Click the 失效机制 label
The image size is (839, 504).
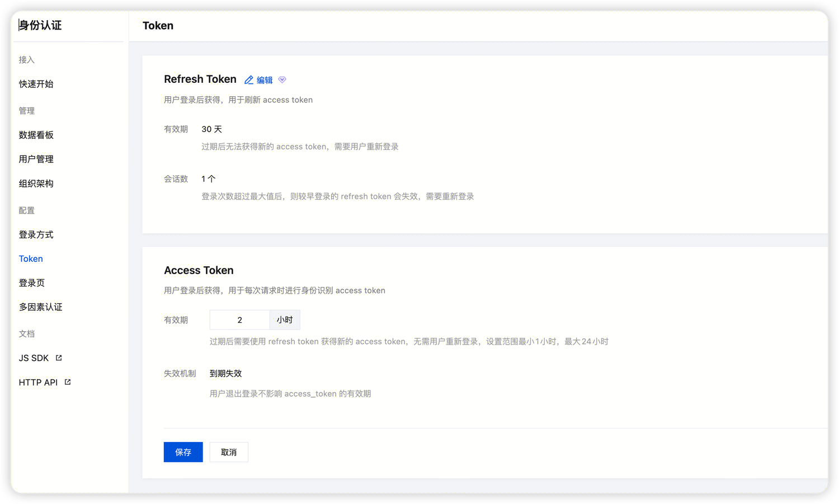[x=180, y=374]
